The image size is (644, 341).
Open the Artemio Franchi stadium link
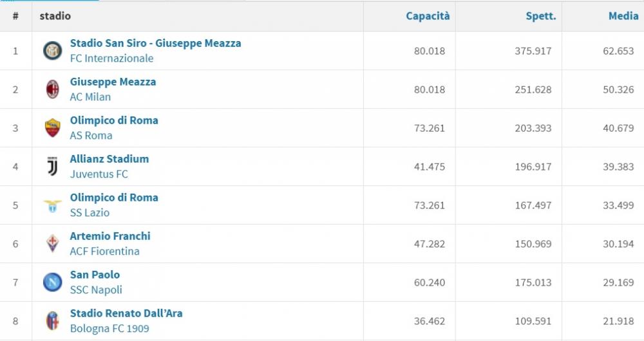tap(110, 236)
